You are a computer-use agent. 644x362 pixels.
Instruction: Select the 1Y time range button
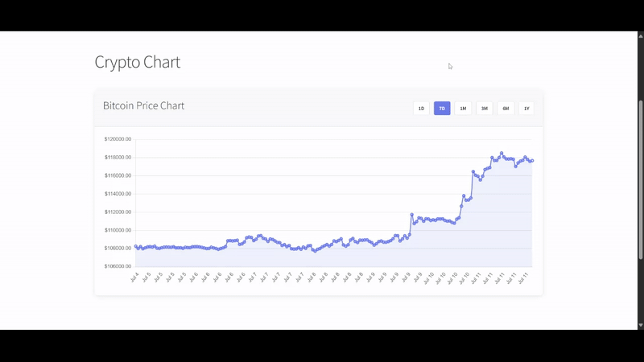(x=526, y=109)
